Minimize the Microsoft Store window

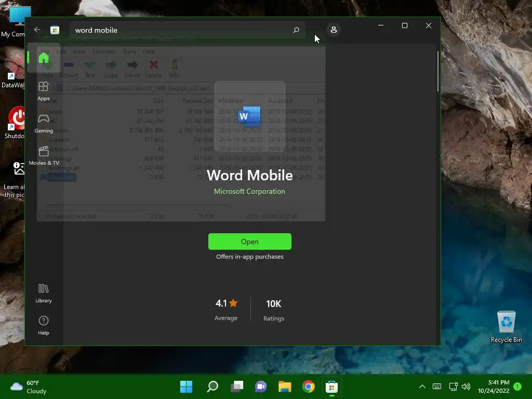click(x=381, y=25)
